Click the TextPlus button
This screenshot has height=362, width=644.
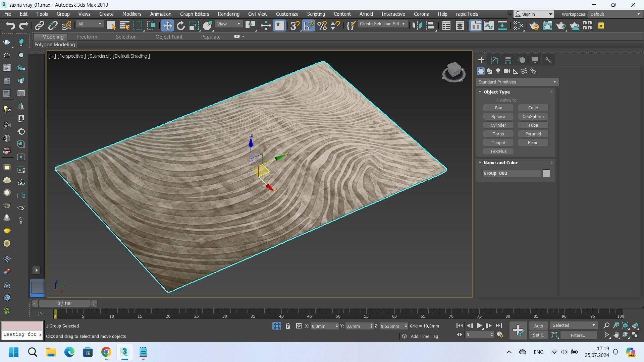click(498, 151)
